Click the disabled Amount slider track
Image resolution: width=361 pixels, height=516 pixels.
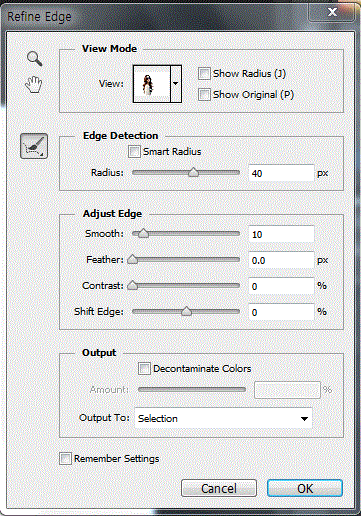192,389
